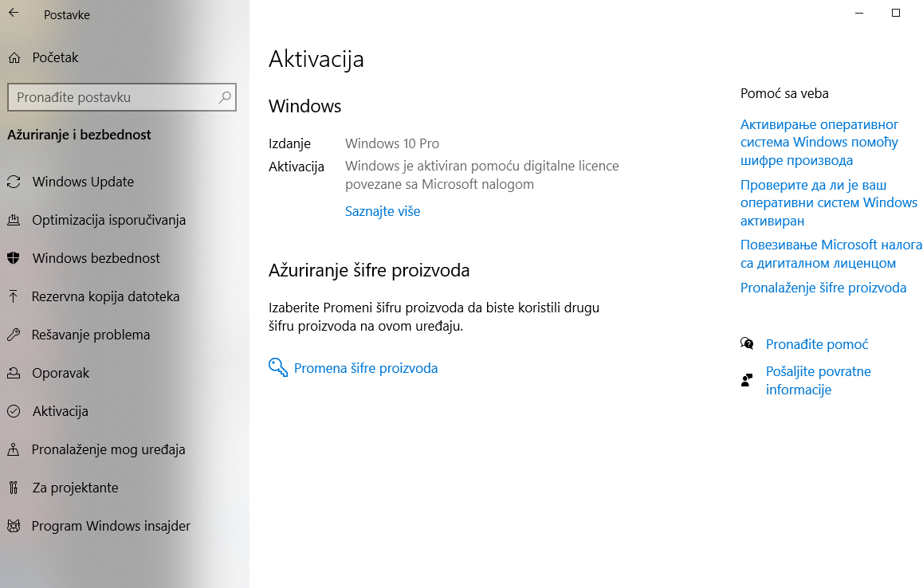
Task: Click the Za projektante tools icon
Action: click(x=14, y=488)
